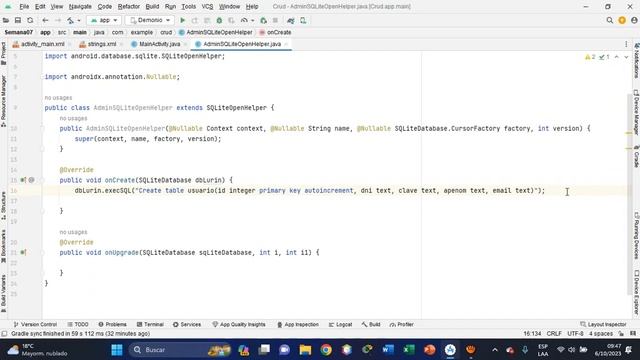Click AdminSQLiteOpenHelper in the breadcrumb bar
The image size is (640, 360).
coord(215,32)
